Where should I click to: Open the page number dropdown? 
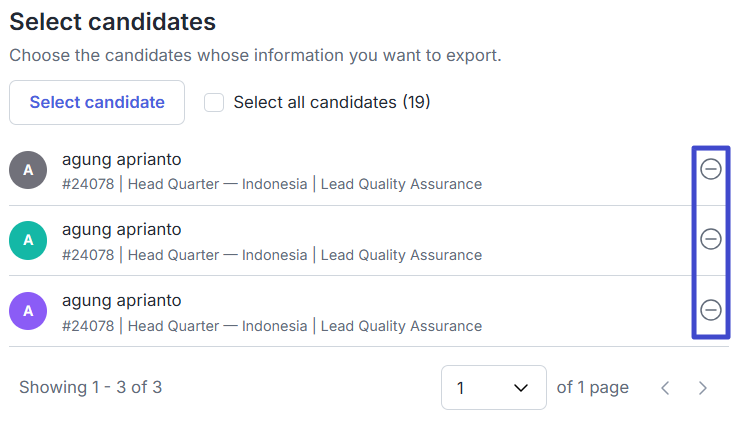(493, 388)
